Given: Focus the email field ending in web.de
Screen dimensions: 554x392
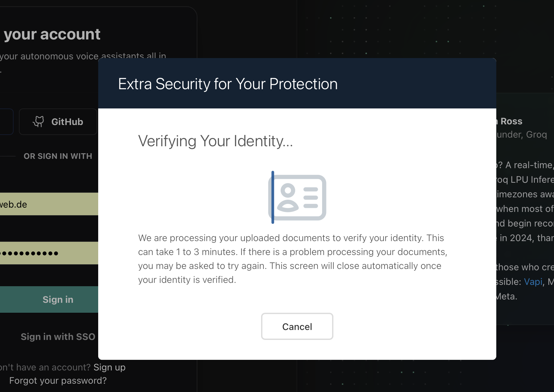Looking at the screenshot, I should pyautogui.click(x=49, y=204).
